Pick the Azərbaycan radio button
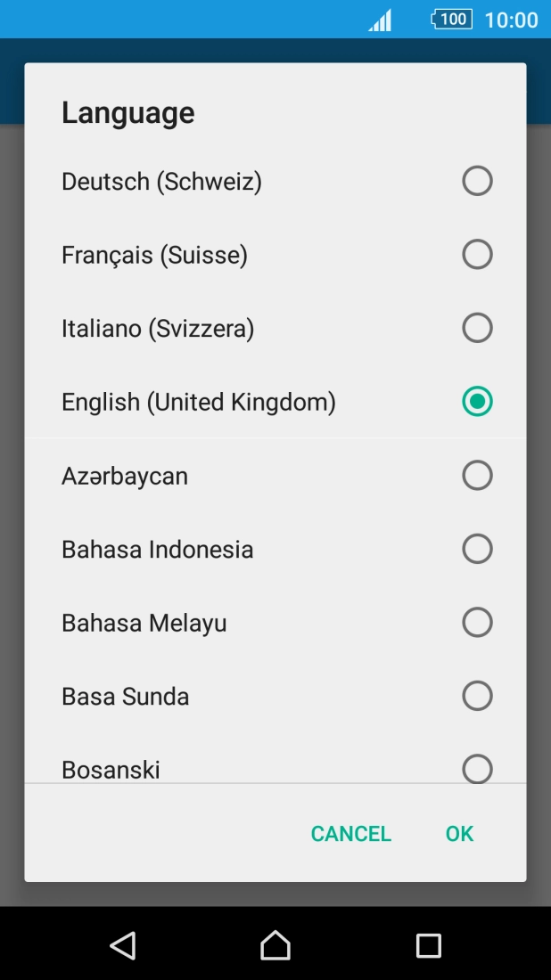551x980 pixels. coord(477,476)
